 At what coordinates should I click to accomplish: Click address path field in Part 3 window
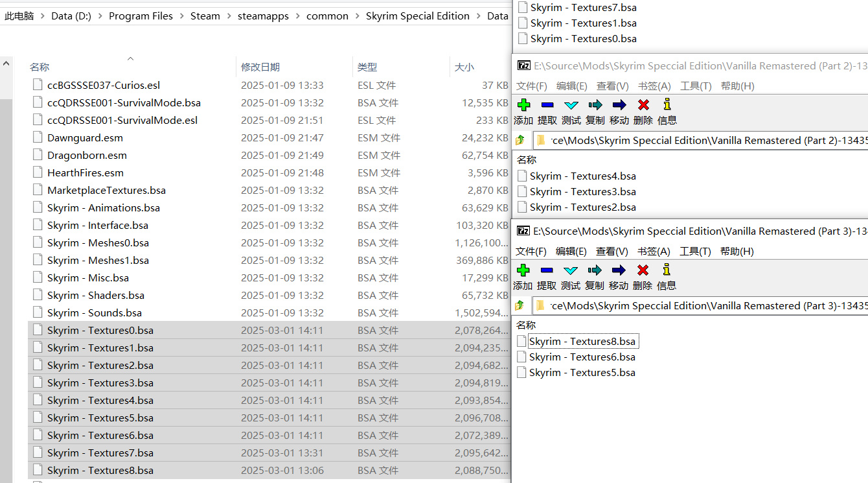pos(700,305)
